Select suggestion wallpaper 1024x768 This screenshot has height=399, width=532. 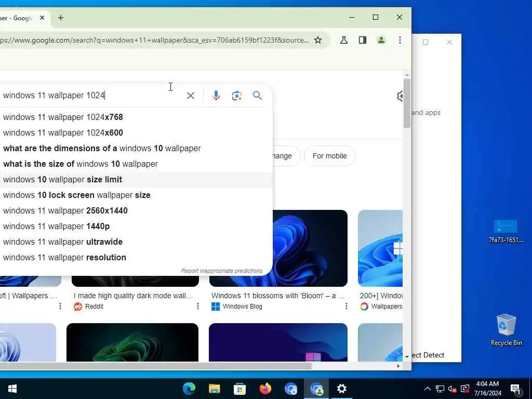136,117
